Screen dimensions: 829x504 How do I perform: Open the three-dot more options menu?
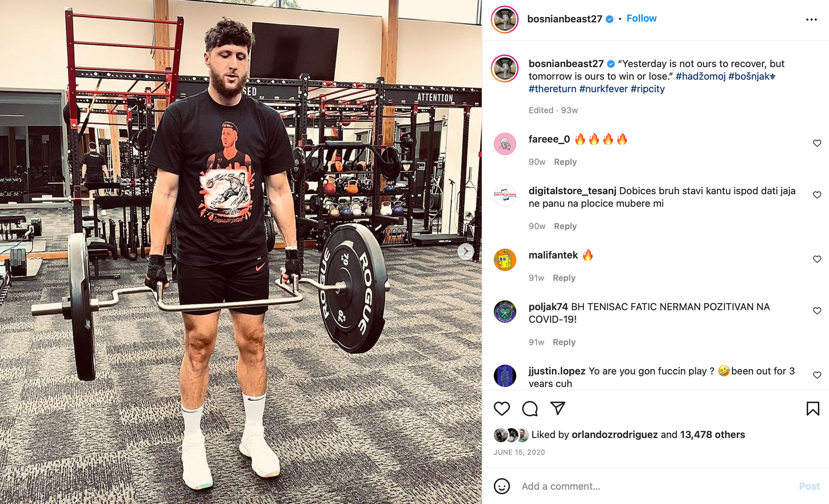click(811, 19)
